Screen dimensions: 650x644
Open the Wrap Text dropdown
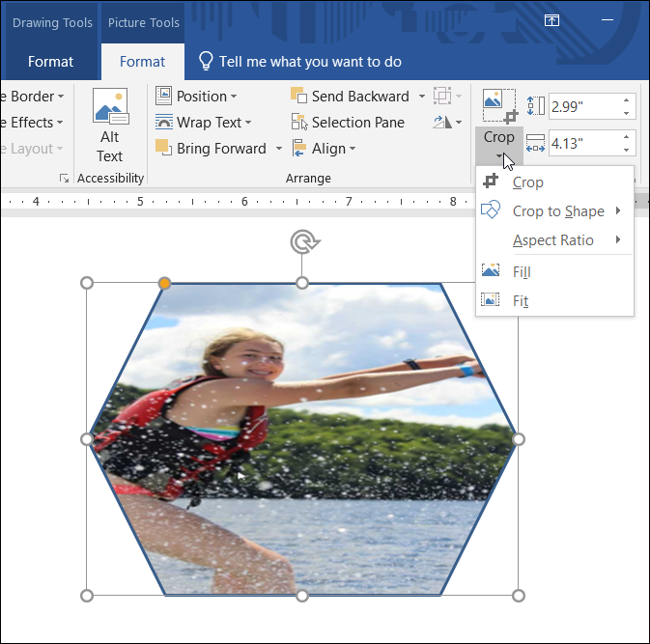[x=204, y=123]
